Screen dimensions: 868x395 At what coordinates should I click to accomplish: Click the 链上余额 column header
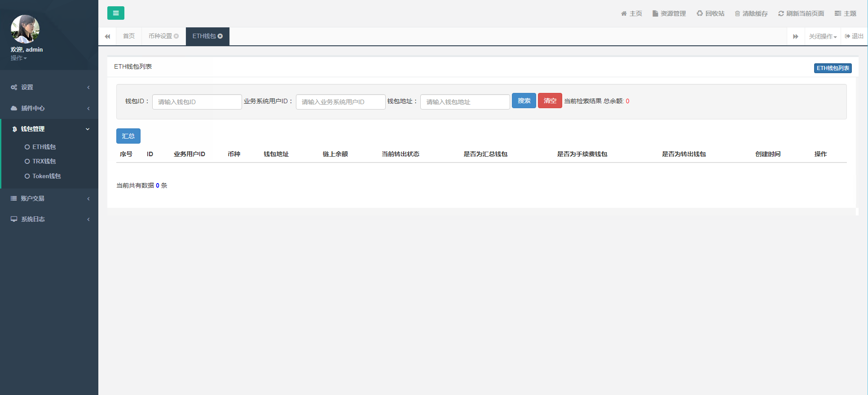[335, 154]
